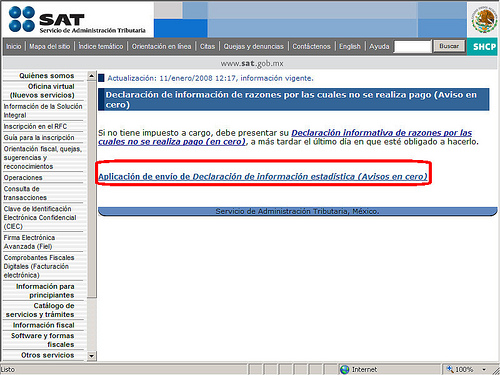Open Información de la Solución Integral
The height and width of the screenshot is (375, 500).
[43, 111]
